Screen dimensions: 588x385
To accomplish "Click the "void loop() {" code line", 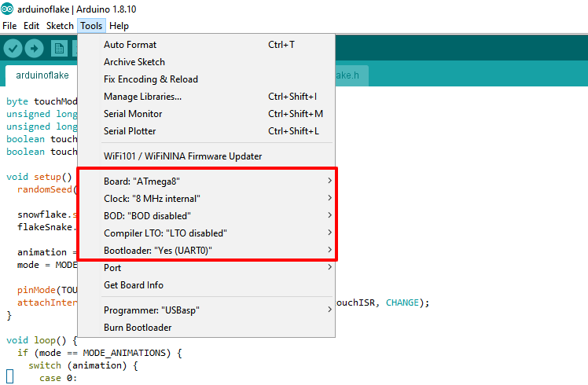I will 42,340.
